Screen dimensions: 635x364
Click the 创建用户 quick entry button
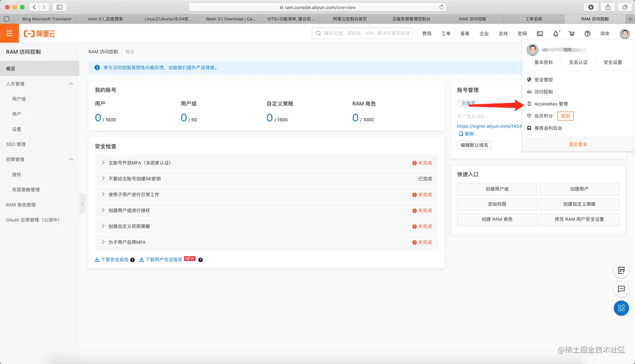point(580,189)
